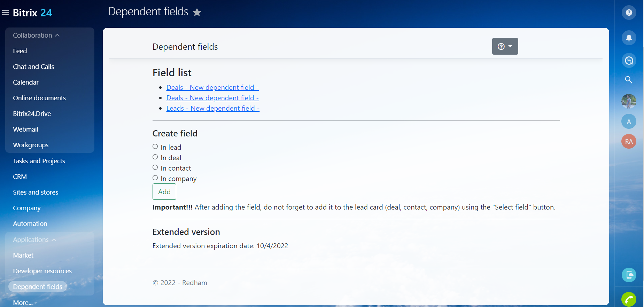Choose the "In company" radio option
This screenshot has height=307, width=644.
point(155,178)
